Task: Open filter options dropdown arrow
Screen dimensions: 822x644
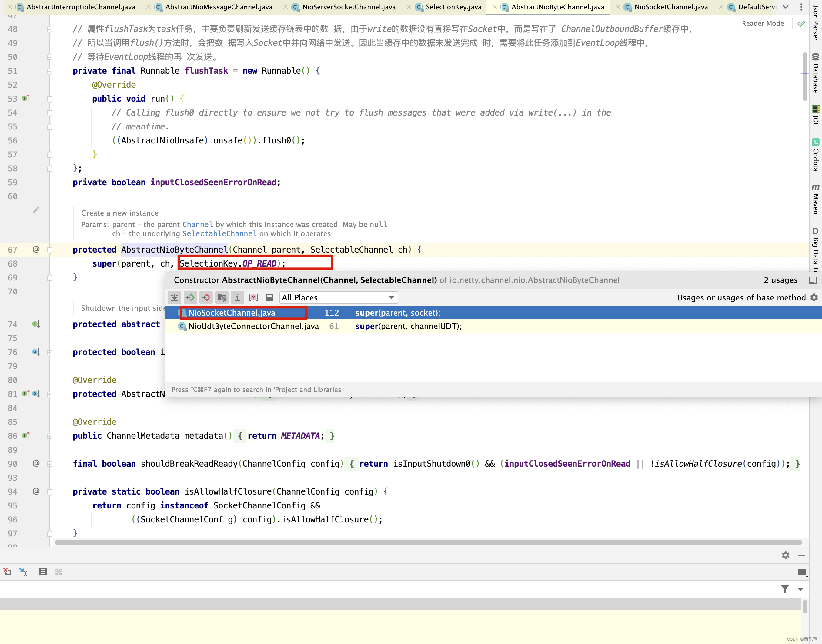Action: click(x=800, y=589)
